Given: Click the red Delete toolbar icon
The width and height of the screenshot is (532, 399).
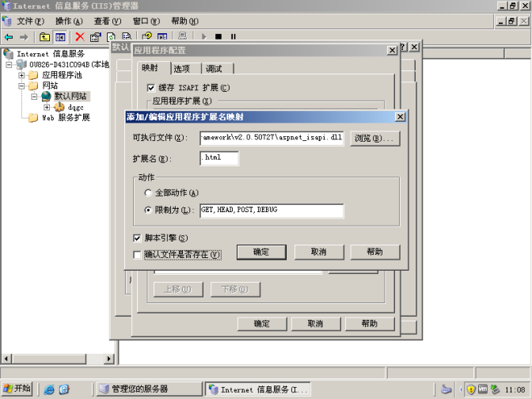Looking at the screenshot, I should point(80,36).
